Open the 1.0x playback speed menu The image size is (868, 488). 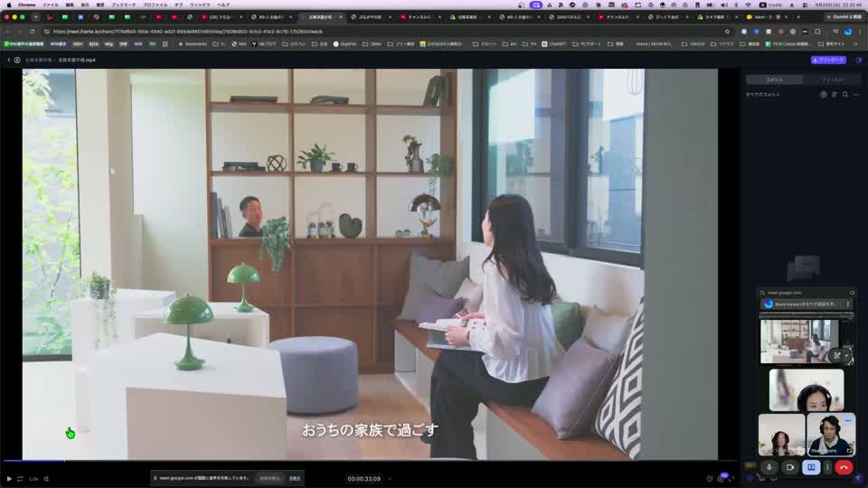tap(33, 479)
